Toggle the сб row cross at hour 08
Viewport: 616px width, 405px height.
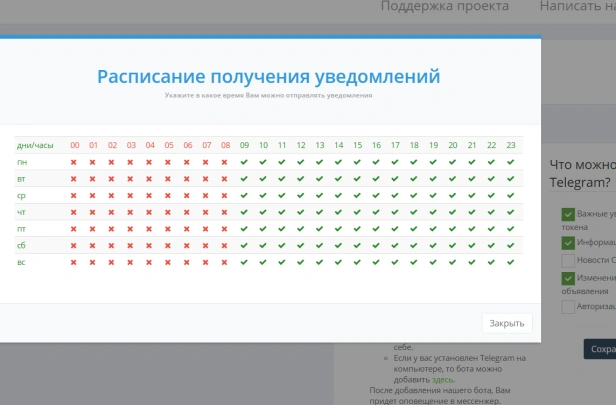point(224,246)
